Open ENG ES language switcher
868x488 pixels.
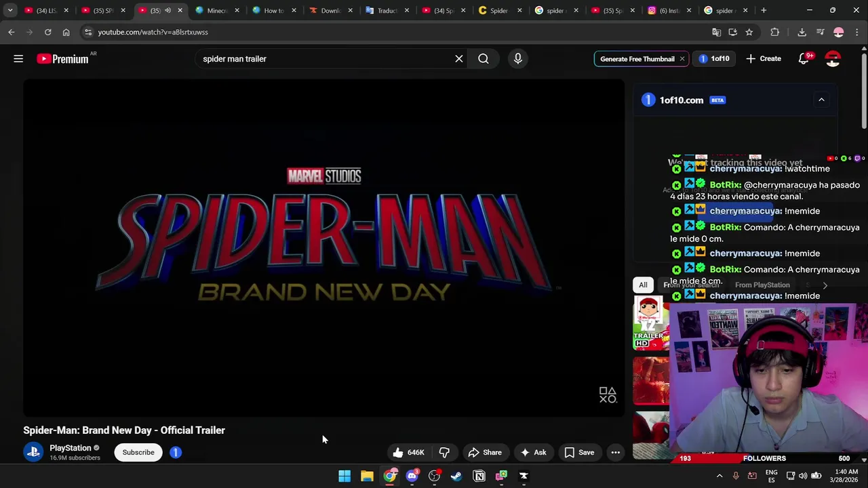tap(772, 476)
